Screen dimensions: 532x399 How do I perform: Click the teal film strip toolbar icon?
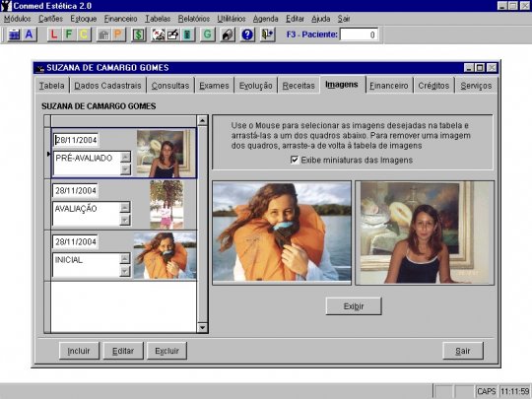coord(187,34)
